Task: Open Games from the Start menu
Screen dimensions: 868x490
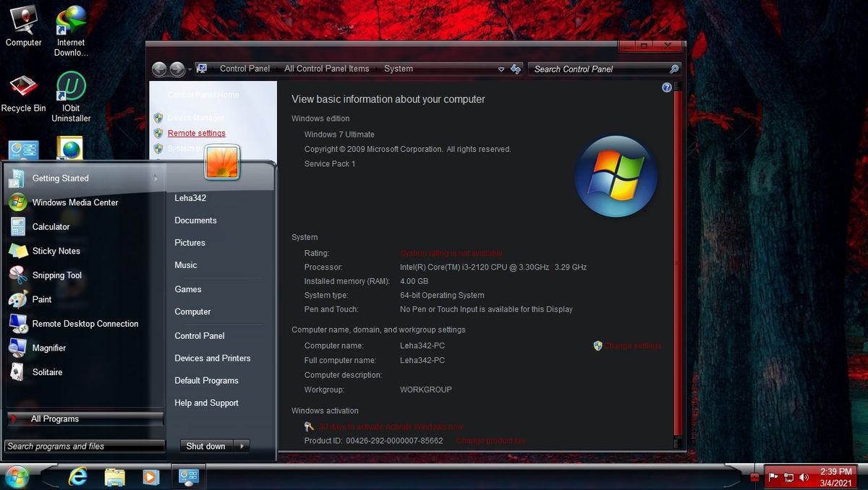Action: [x=188, y=289]
